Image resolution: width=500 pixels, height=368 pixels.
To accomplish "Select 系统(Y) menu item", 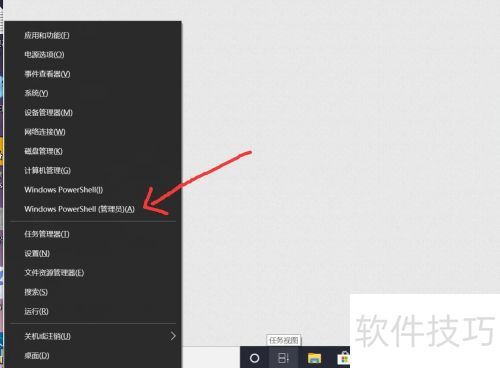I will pyautogui.click(x=36, y=93).
